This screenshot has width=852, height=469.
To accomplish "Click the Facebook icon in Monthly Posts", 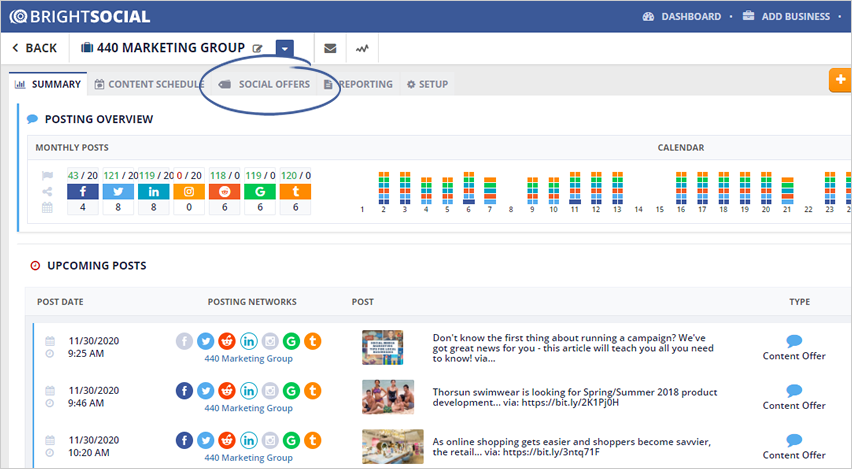I will point(82,191).
